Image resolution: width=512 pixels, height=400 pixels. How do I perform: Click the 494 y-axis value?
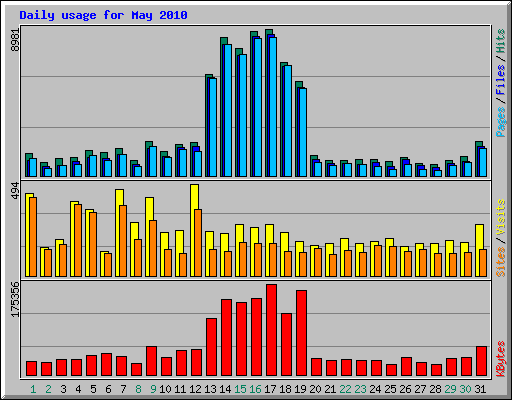click(15, 191)
